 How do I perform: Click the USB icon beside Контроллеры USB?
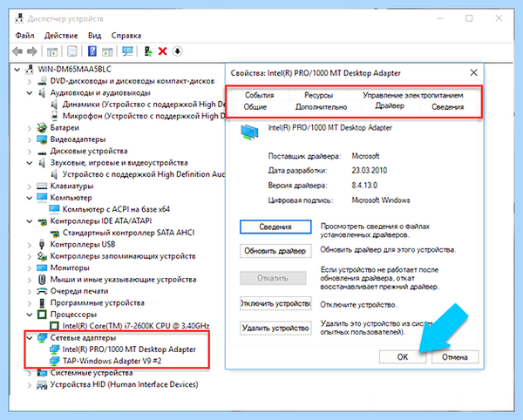tap(42, 244)
